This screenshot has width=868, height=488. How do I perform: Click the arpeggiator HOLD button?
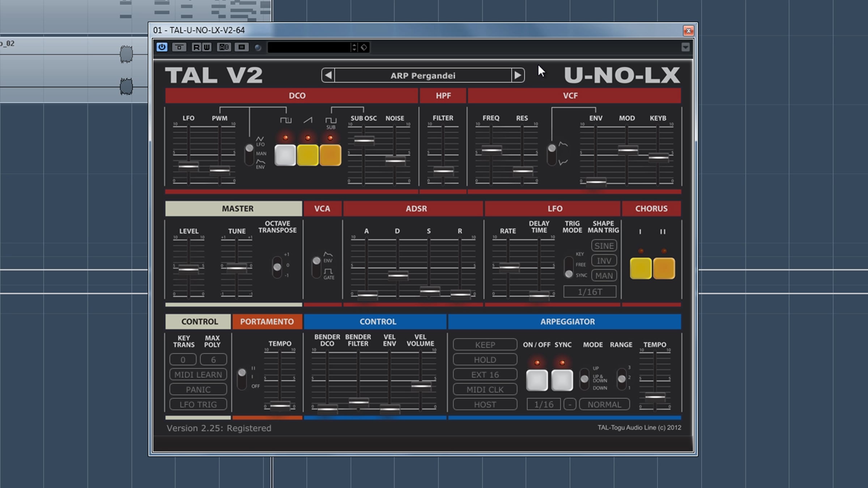(485, 360)
